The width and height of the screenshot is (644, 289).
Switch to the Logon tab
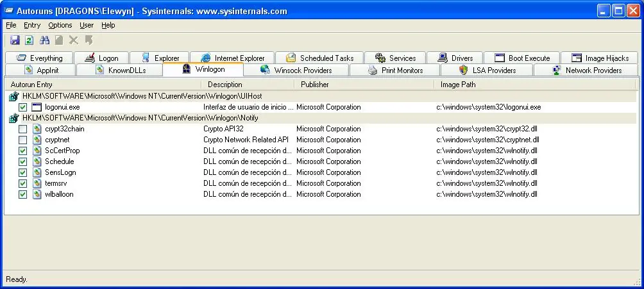pyautogui.click(x=101, y=58)
